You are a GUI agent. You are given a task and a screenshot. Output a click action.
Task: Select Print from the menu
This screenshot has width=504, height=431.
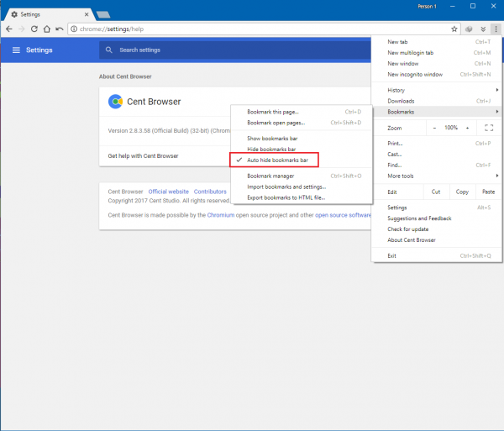tap(437, 144)
